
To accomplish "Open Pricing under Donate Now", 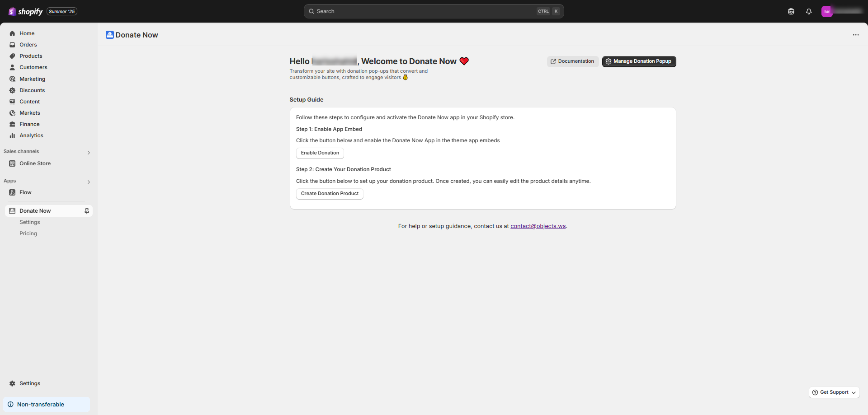I will (28, 233).
